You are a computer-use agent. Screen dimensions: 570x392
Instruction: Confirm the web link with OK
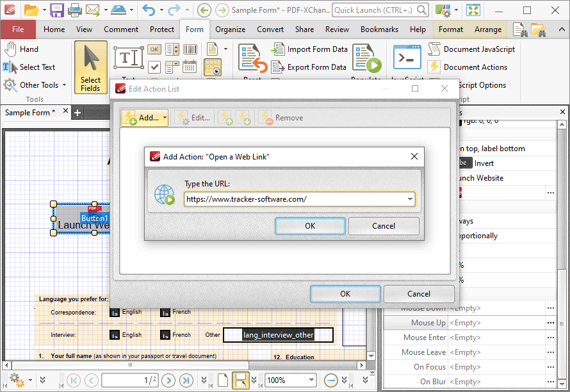tap(310, 226)
